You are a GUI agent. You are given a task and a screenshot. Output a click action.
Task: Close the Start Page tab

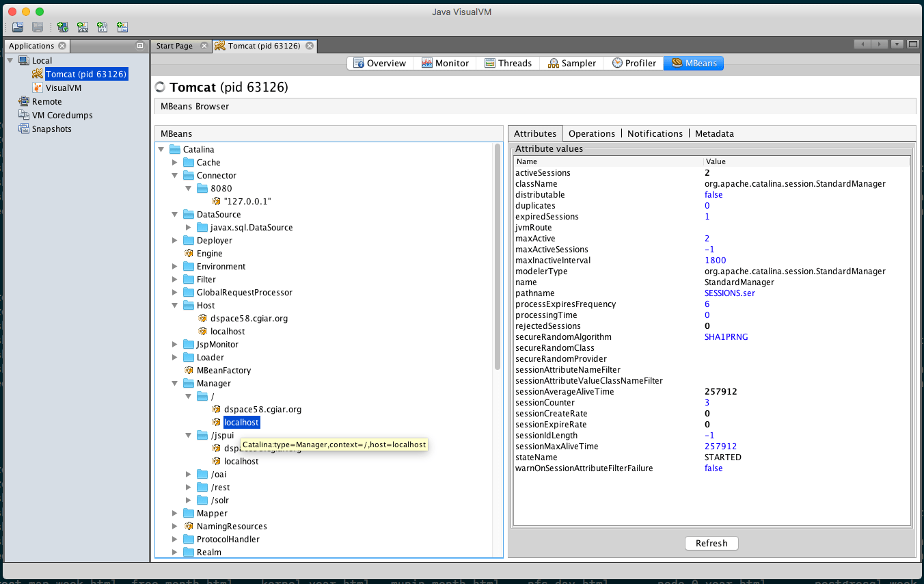tap(204, 46)
